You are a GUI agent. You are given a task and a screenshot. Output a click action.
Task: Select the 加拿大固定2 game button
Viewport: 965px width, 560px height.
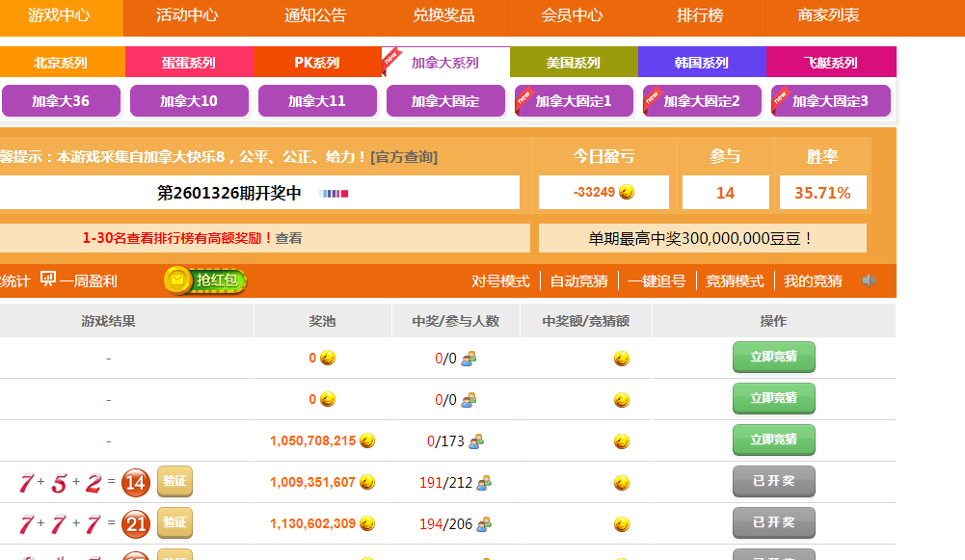pos(702,100)
